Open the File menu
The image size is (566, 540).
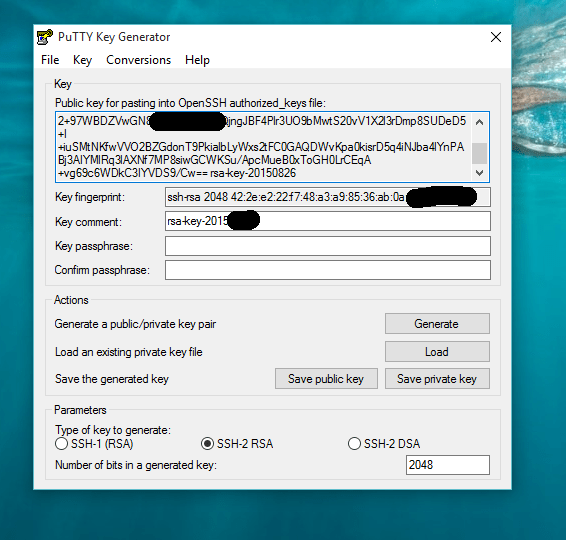point(50,60)
